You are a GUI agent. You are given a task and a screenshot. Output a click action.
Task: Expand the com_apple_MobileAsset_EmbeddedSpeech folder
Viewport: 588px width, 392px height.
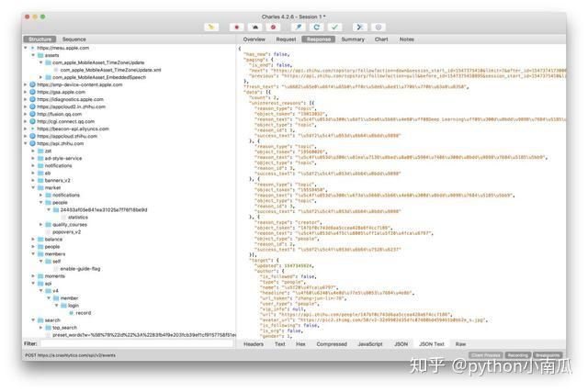40,77
